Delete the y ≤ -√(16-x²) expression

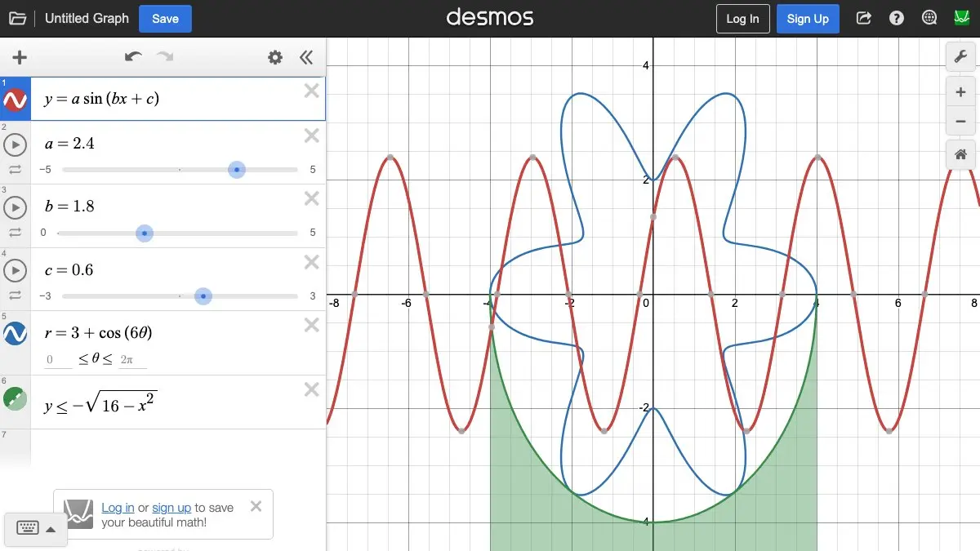pos(311,389)
